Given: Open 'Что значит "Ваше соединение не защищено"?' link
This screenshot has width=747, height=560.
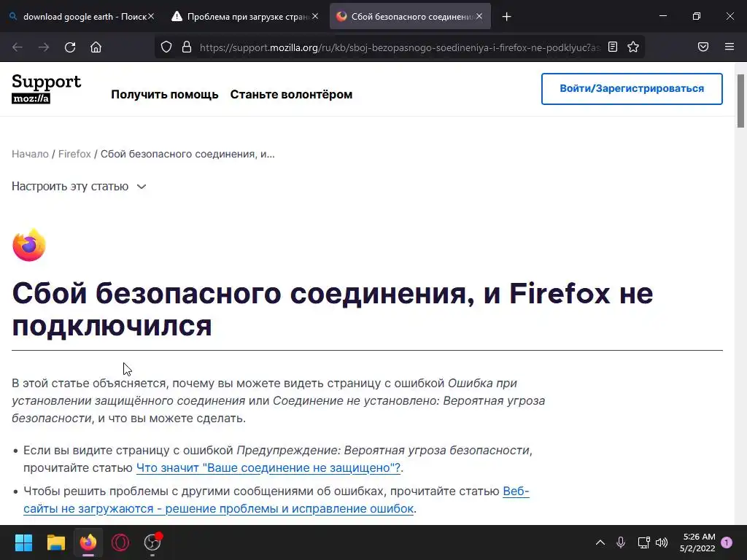Looking at the screenshot, I should pyautogui.click(x=268, y=467).
